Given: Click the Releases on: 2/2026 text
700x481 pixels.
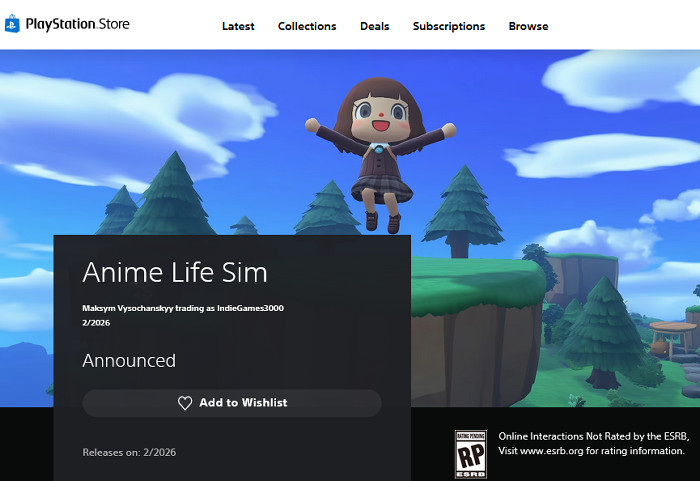Looking at the screenshot, I should (129, 452).
